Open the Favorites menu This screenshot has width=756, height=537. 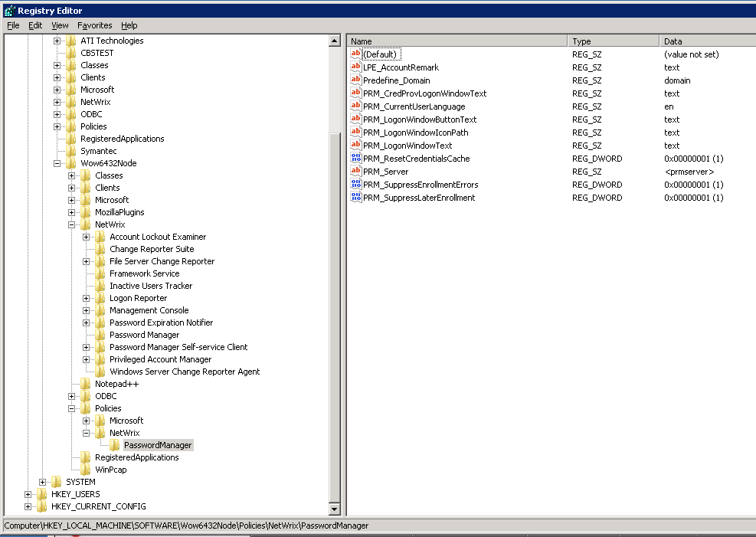point(94,25)
